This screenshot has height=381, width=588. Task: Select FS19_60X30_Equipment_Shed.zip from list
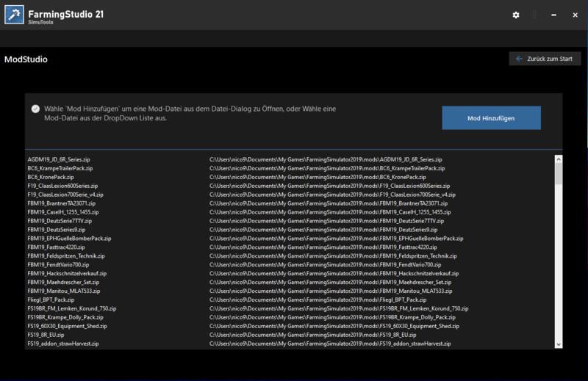coord(68,326)
